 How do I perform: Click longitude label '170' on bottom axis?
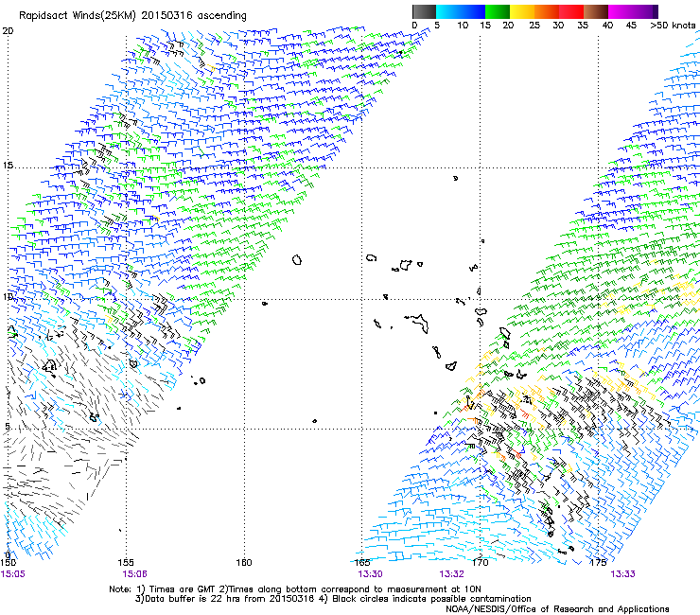click(480, 562)
